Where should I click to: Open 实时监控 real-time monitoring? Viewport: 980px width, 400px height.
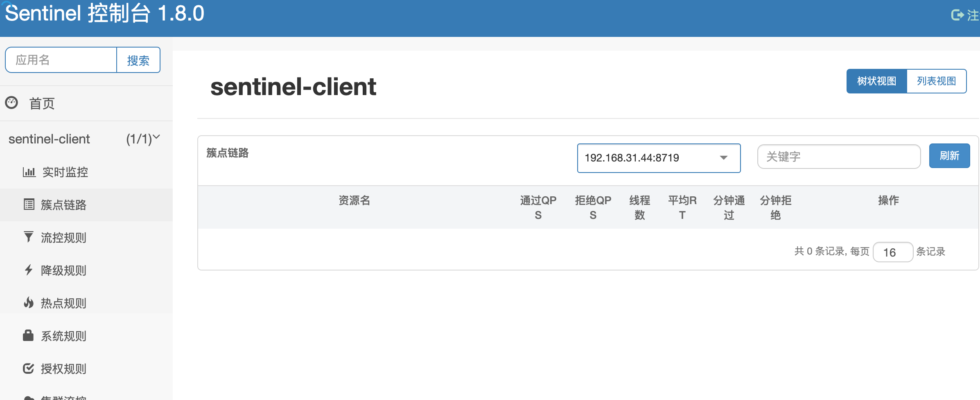(65, 172)
